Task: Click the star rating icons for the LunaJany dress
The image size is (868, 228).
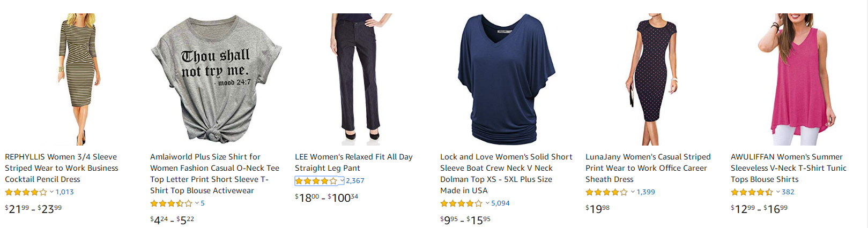Action: pyautogui.click(x=606, y=192)
